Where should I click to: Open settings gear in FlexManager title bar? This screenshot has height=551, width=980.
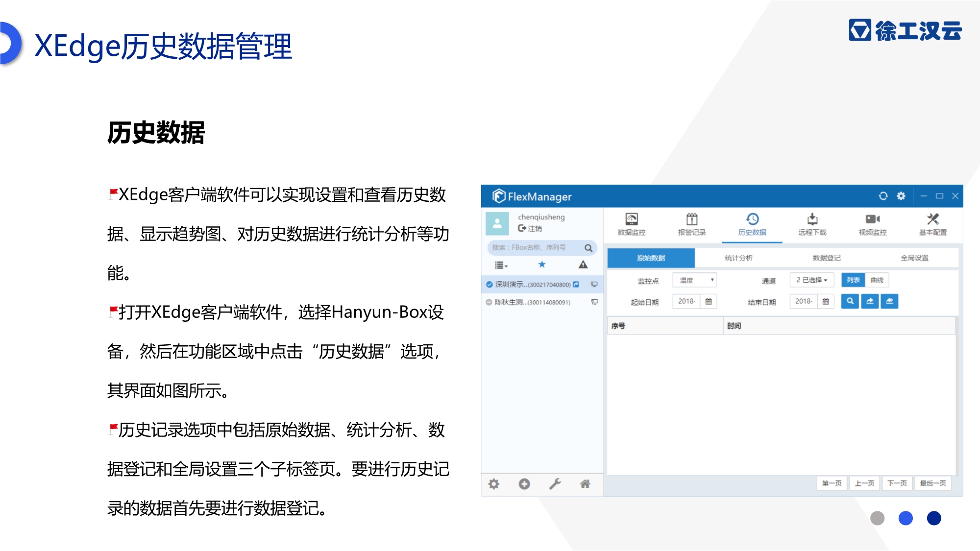pyautogui.click(x=901, y=196)
